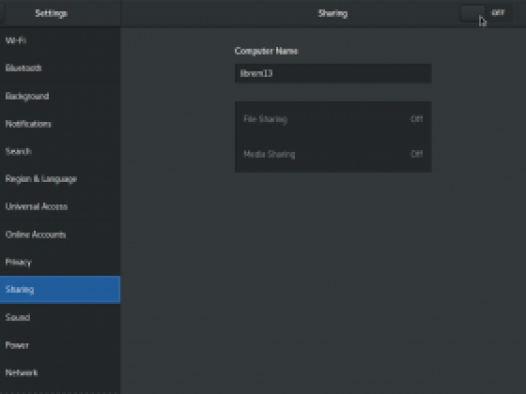Image resolution: width=526 pixels, height=394 pixels.
Task: Select the highlighted Sharing sidebar item
Action: pyautogui.click(x=60, y=290)
